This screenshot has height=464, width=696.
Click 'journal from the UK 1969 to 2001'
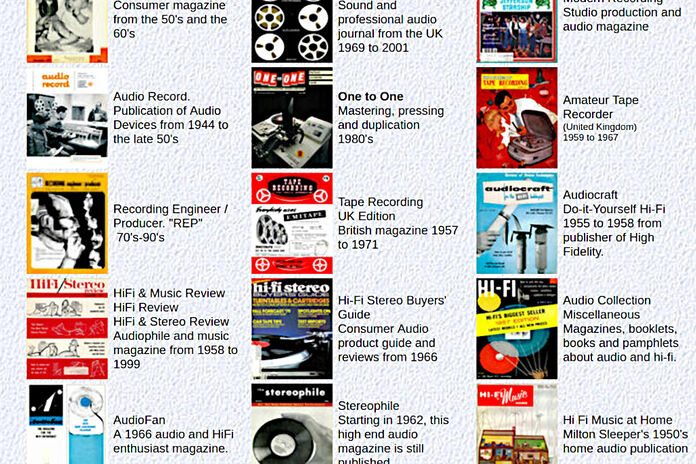pos(390,40)
